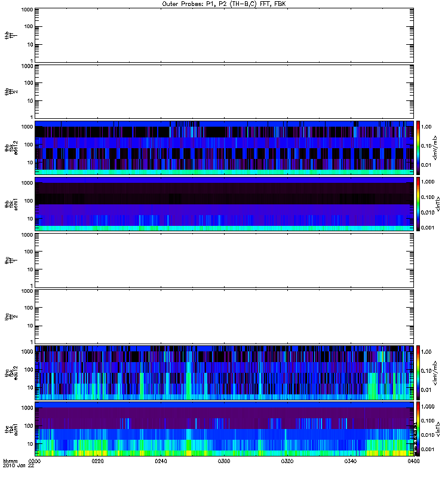Select '1.000' on thb scm1 color scale
The width and height of the screenshot is (448, 478).
coord(428,182)
